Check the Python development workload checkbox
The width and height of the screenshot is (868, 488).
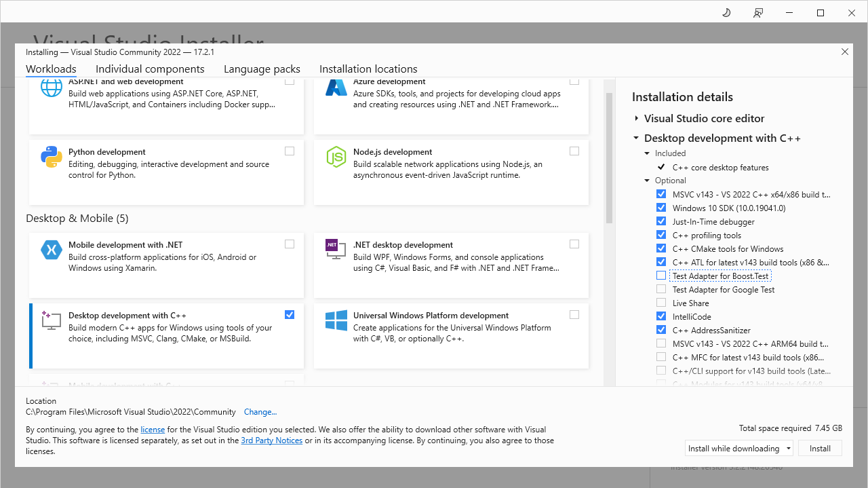click(x=290, y=151)
